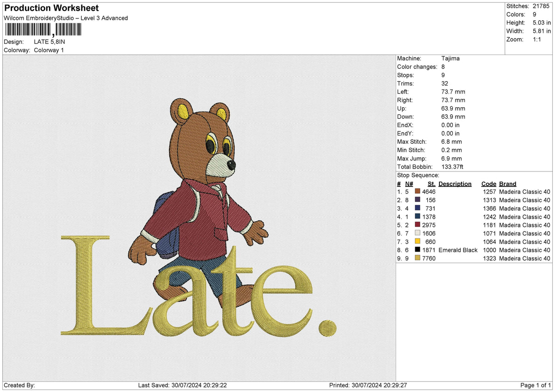Click the navy blue swatch for stop 3

click(x=418, y=208)
